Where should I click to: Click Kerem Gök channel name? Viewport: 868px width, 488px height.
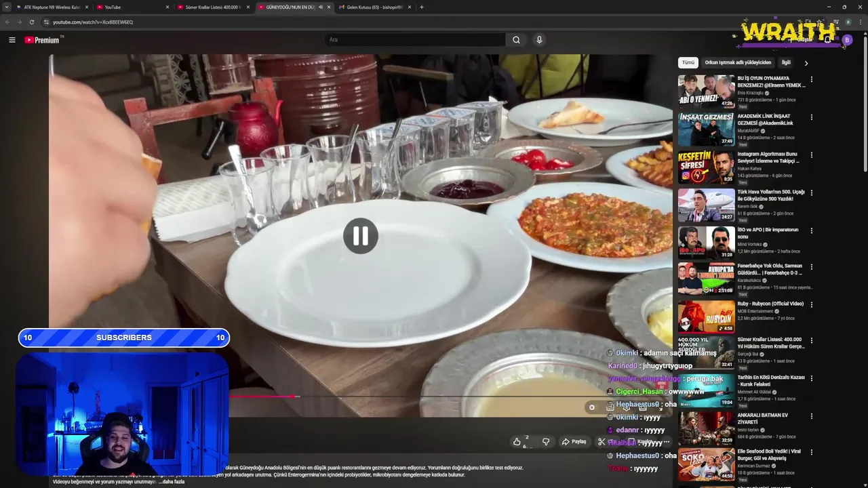pyautogui.click(x=747, y=206)
